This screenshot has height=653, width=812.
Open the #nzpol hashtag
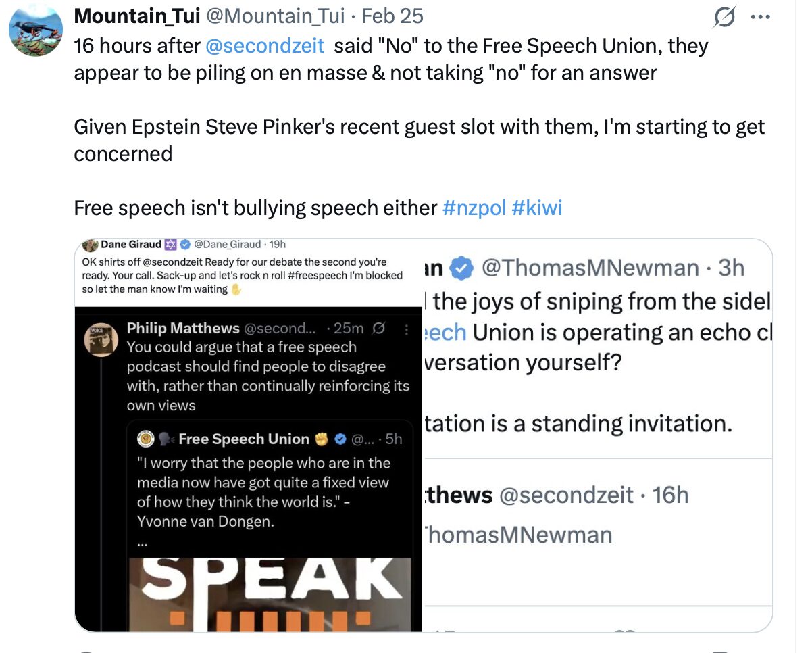pos(474,208)
